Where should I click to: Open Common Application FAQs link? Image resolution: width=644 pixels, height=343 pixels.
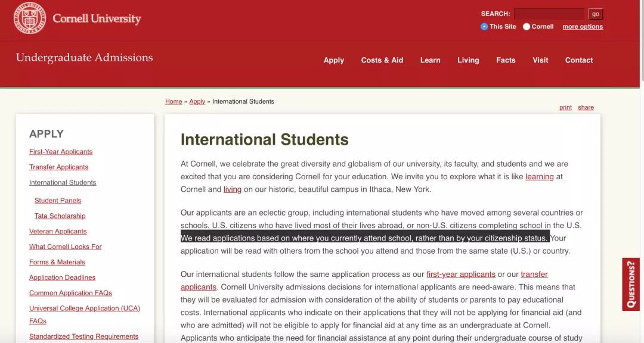(70, 292)
